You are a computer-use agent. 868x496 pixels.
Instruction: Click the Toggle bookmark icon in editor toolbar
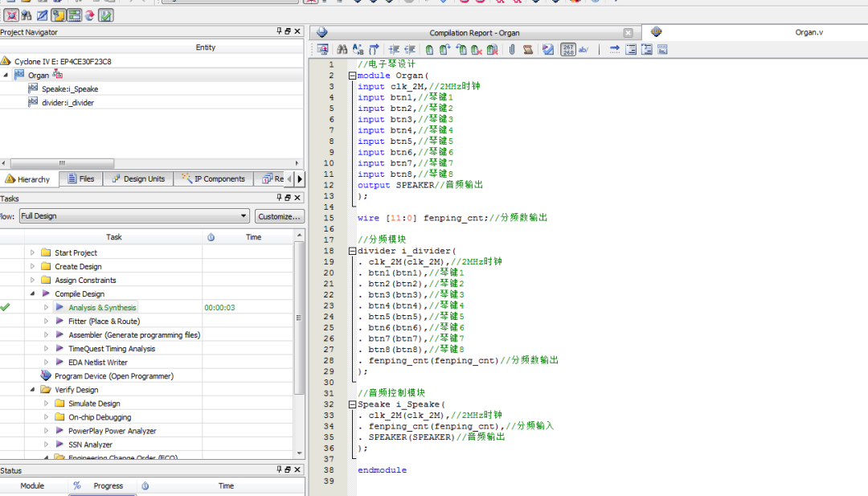coord(430,50)
